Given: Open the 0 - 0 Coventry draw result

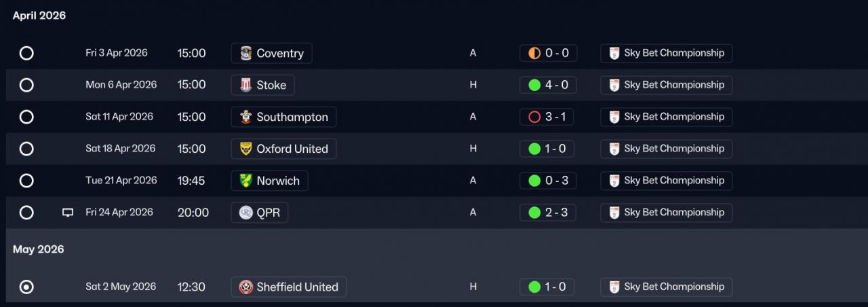Looking at the screenshot, I should pyautogui.click(x=548, y=53).
